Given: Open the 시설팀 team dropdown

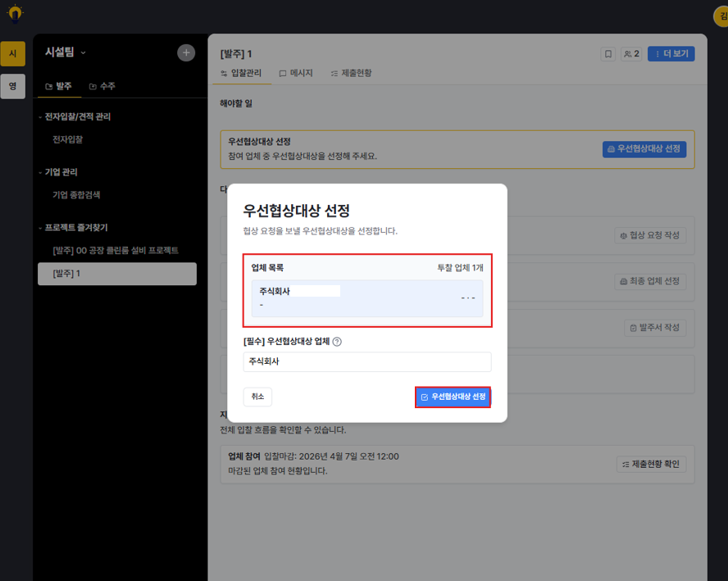Looking at the screenshot, I should click(66, 52).
